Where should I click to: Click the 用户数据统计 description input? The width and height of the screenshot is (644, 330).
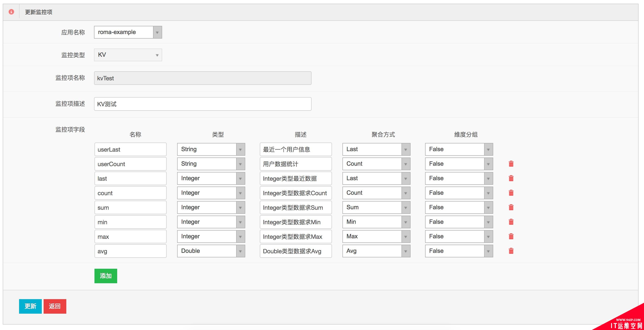pyautogui.click(x=296, y=164)
